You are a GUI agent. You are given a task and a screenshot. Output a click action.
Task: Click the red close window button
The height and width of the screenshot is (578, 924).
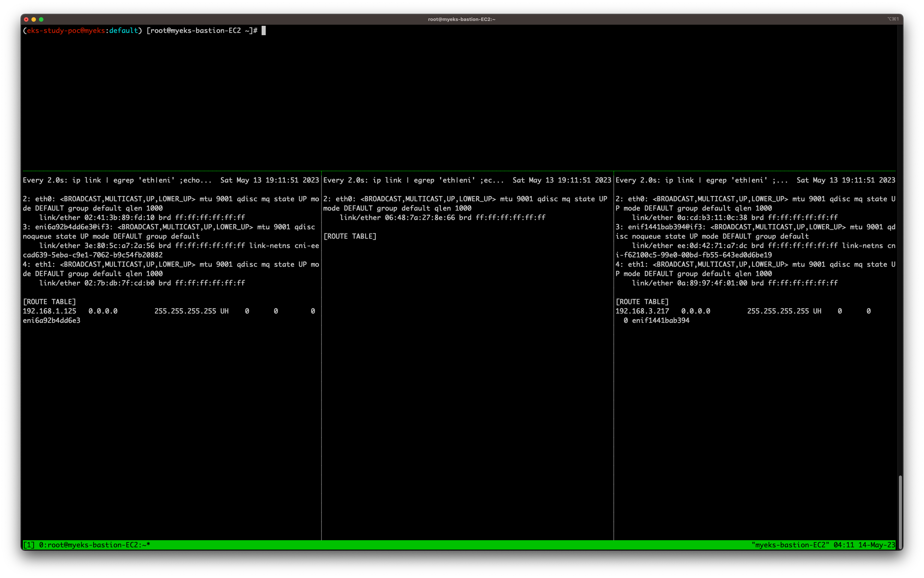point(26,19)
